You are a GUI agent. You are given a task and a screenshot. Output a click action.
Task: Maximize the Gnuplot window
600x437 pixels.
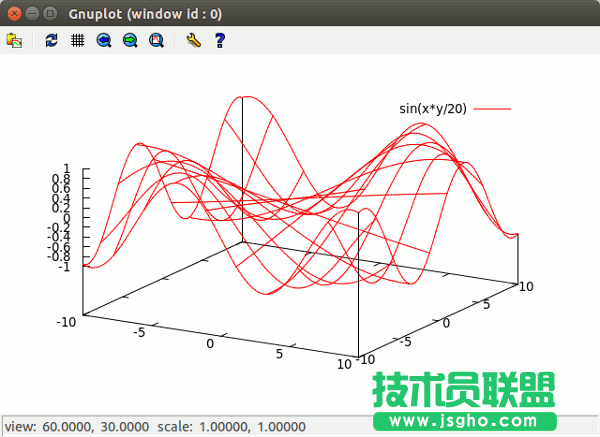[50, 14]
